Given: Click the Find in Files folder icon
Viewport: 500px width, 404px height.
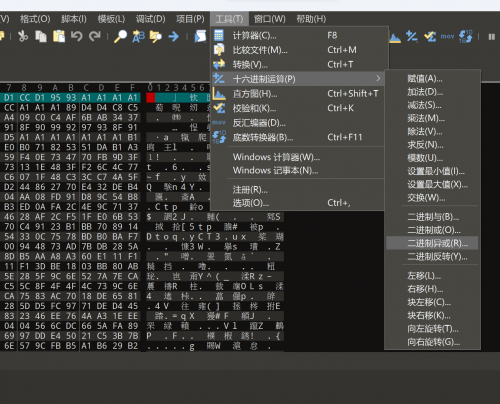Looking at the screenshot, I should [x=156, y=36].
